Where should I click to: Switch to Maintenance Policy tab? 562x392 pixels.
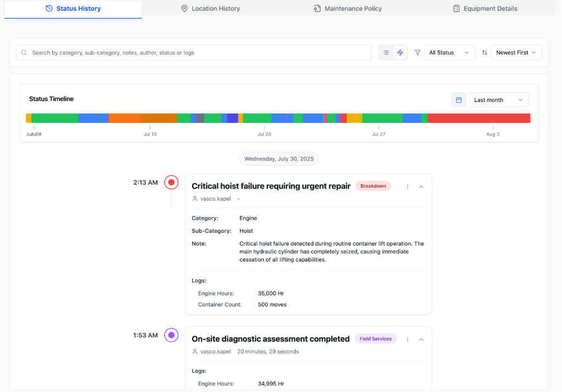347,9
